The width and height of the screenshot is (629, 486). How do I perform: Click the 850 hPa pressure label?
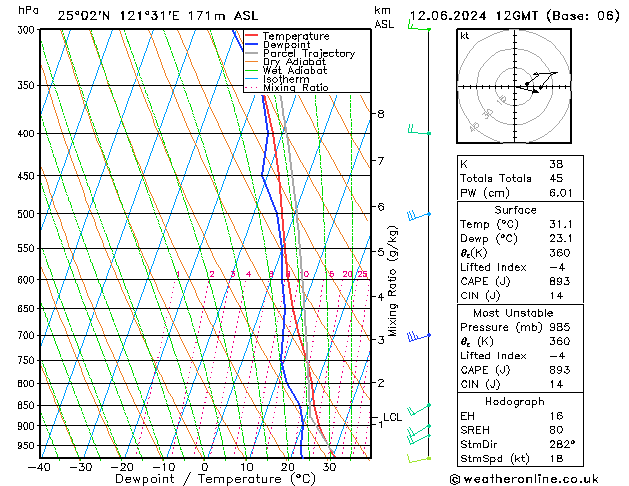(x=28, y=405)
